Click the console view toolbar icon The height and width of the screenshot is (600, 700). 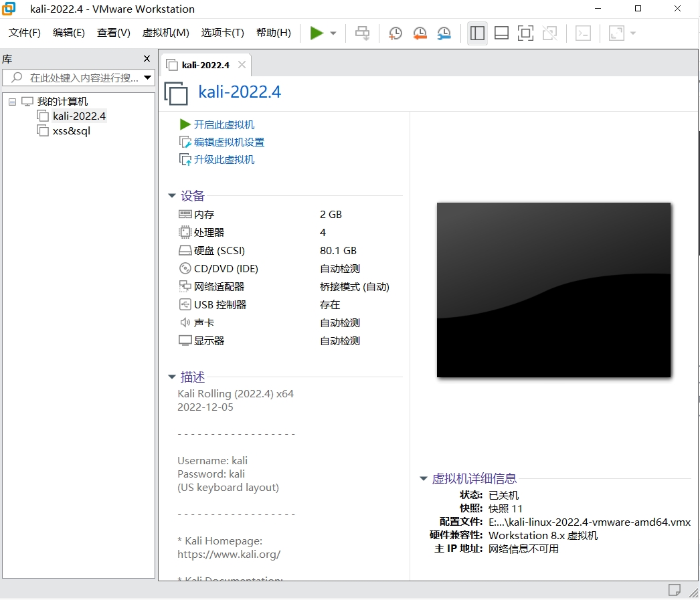click(583, 33)
